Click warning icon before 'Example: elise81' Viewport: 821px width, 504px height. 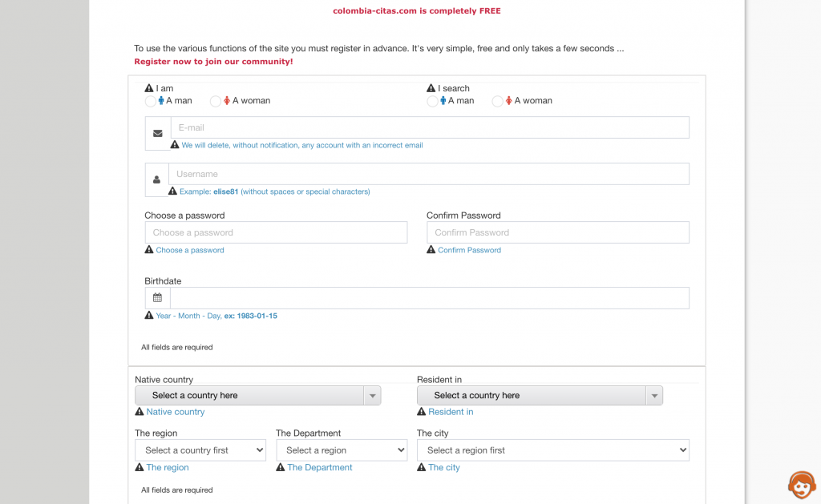(x=173, y=191)
